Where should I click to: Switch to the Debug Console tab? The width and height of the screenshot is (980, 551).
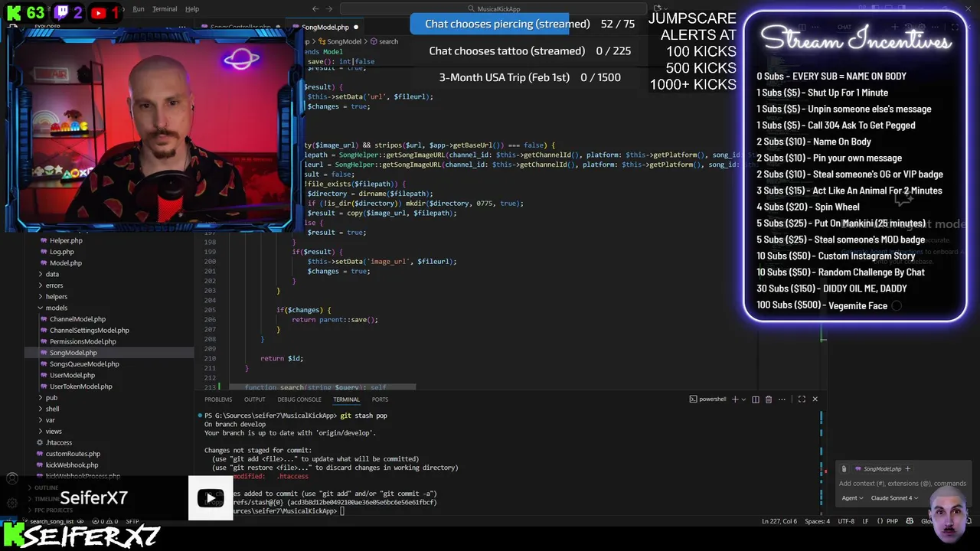(299, 399)
